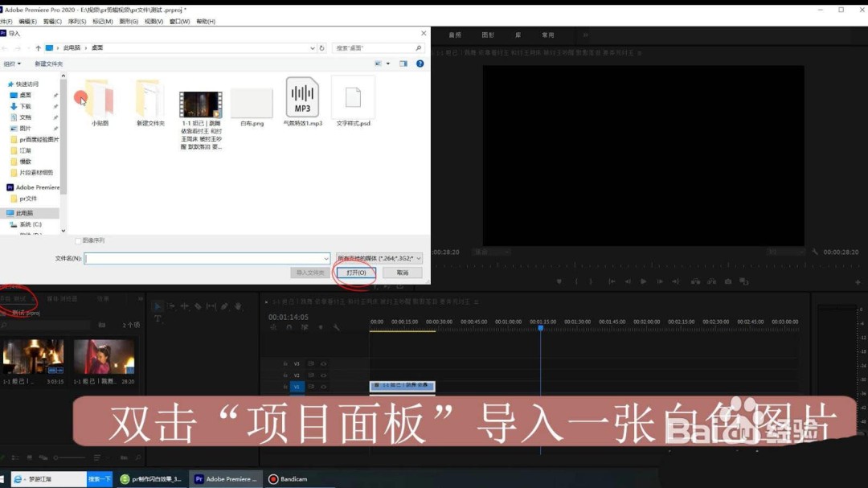Image resolution: width=868 pixels, height=488 pixels.
Task: Toggle preview pane icon in Import dialog
Action: click(x=403, y=64)
